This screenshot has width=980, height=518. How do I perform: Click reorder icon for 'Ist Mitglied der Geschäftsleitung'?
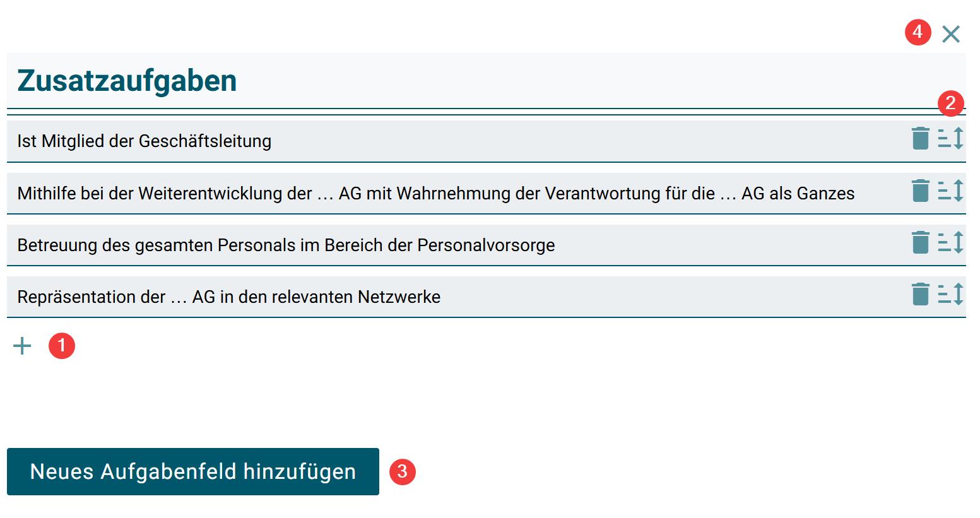pyautogui.click(x=950, y=139)
